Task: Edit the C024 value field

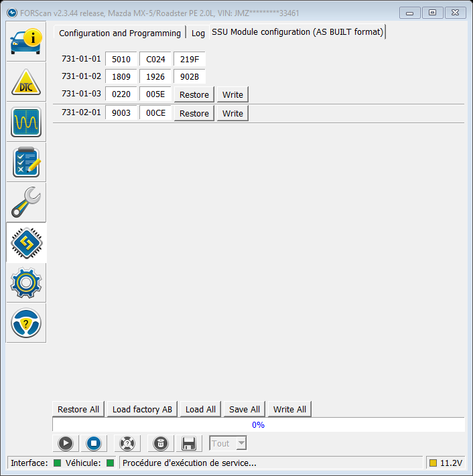Action: tap(155, 59)
